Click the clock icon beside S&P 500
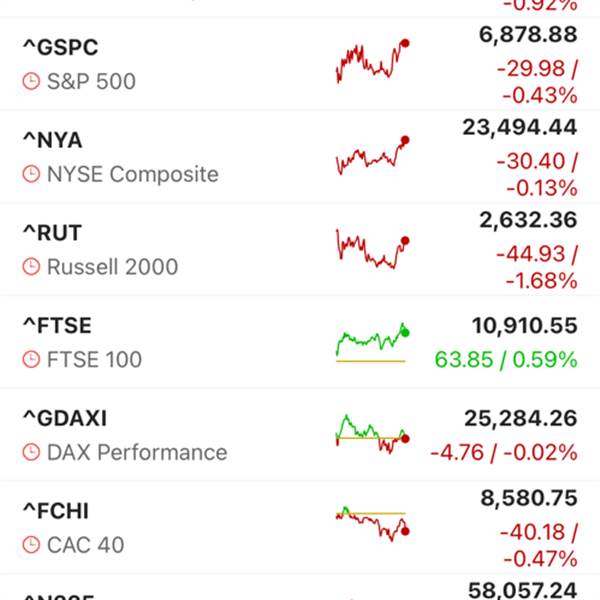600x600 pixels. (x=32, y=81)
